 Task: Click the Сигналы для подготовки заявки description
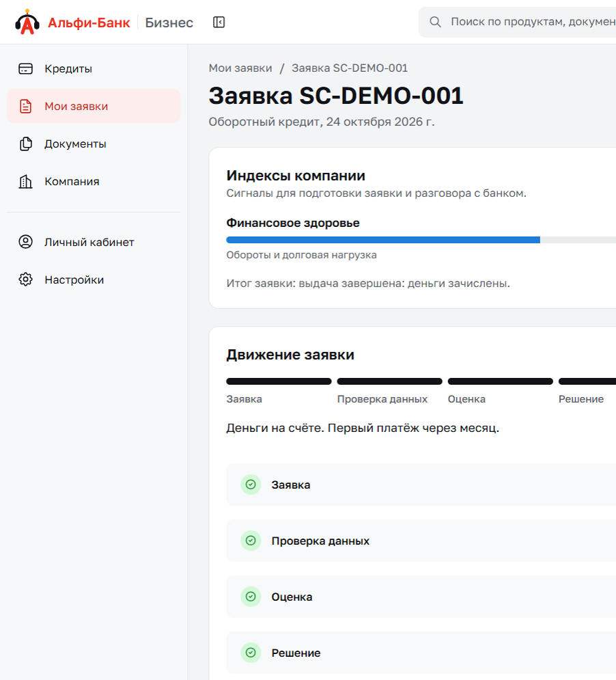[x=376, y=193]
